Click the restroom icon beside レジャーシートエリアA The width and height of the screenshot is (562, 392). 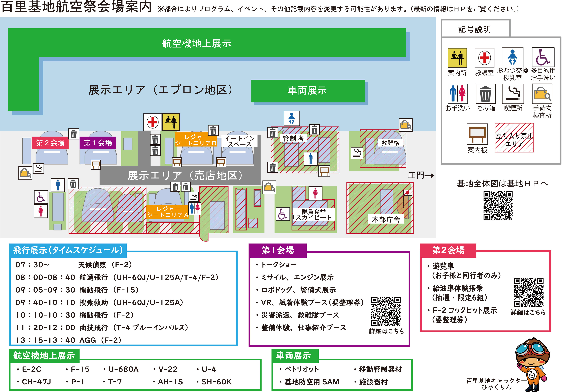pos(195,208)
